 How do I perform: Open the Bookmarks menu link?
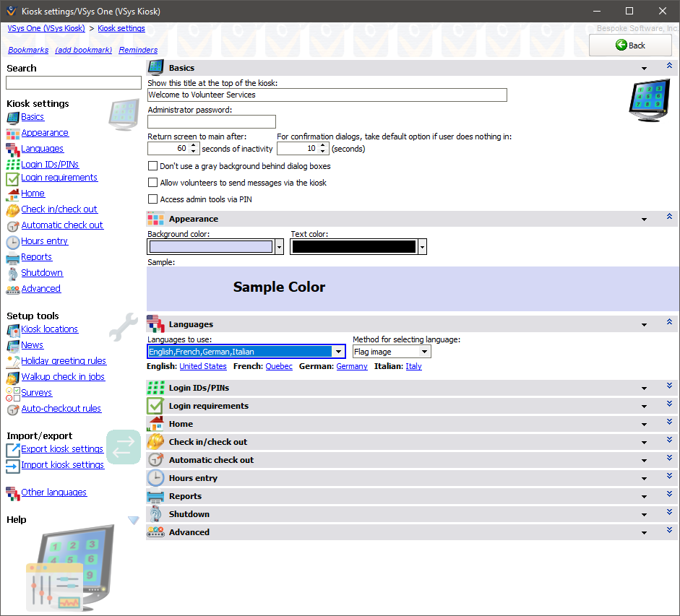(28, 50)
